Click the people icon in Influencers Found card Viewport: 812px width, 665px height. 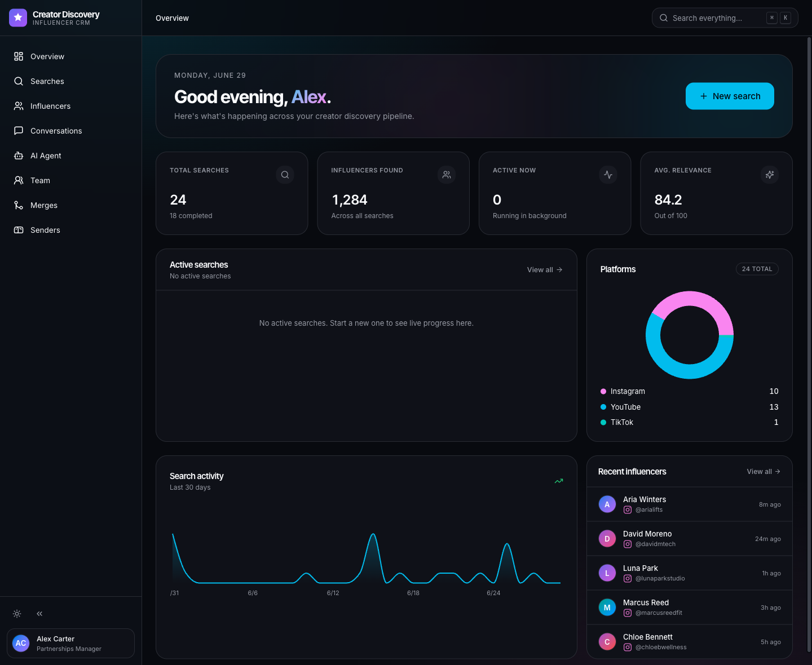(x=447, y=175)
